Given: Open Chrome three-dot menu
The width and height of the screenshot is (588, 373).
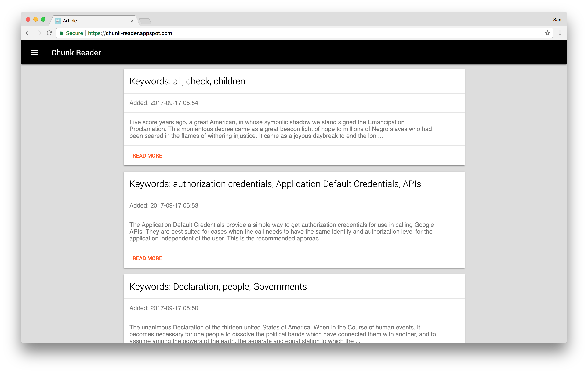Looking at the screenshot, I should tap(560, 33).
